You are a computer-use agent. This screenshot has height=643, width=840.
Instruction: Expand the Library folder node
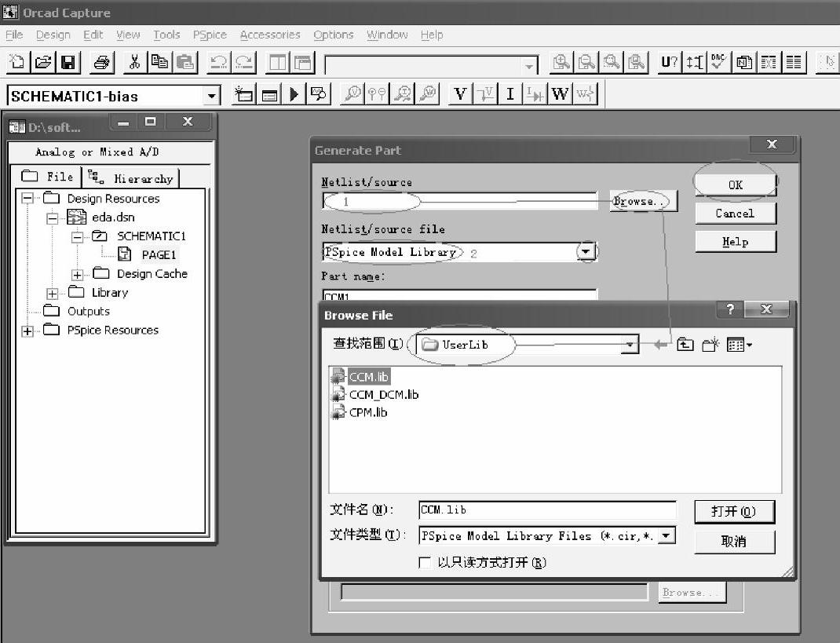click(52, 294)
